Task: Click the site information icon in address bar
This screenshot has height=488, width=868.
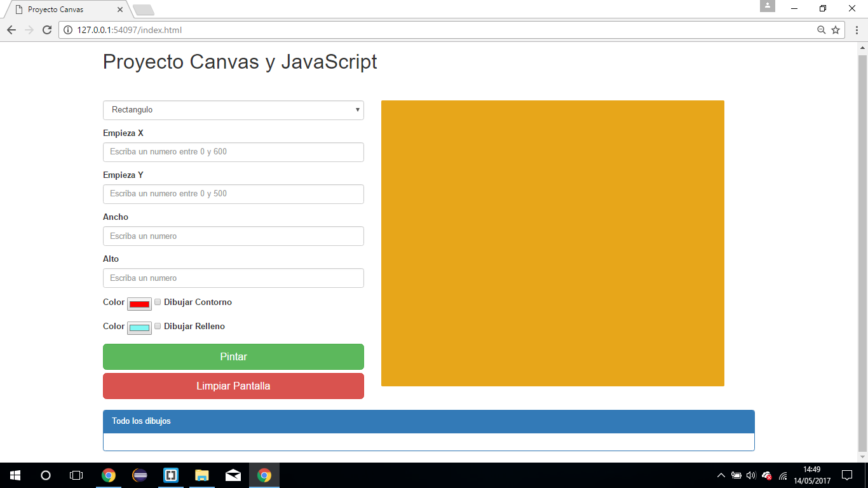Action: click(68, 30)
